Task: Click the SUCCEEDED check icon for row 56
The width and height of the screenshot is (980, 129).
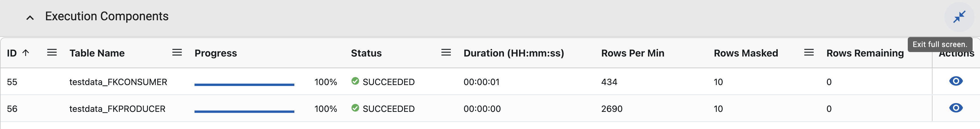Action: (x=355, y=108)
